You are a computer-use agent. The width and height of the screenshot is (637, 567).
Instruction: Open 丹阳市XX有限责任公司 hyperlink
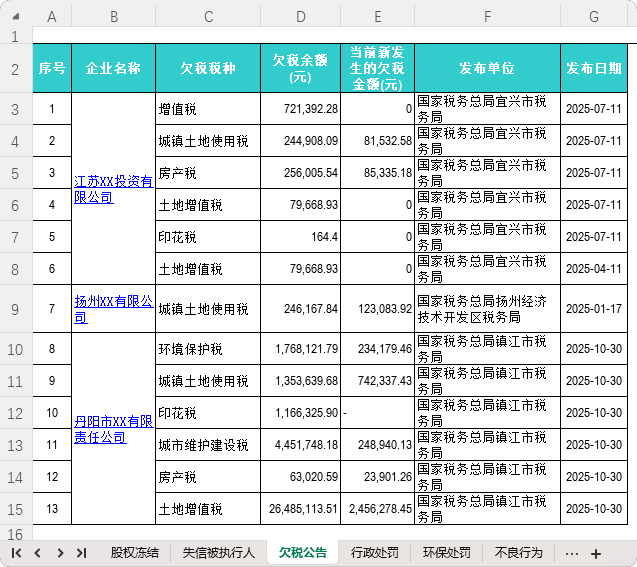click(x=113, y=429)
